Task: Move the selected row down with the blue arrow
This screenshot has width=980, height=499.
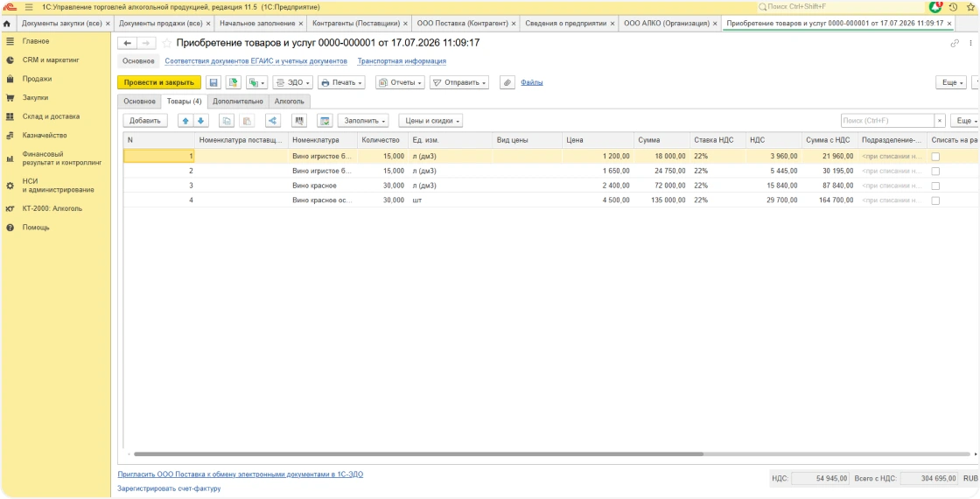Action: 200,121
